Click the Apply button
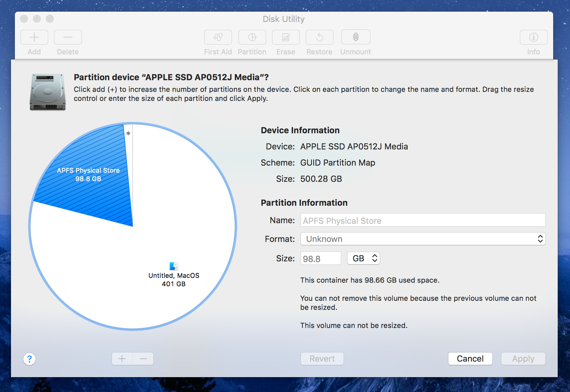Screen dimensions: 570x392 point(523,359)
